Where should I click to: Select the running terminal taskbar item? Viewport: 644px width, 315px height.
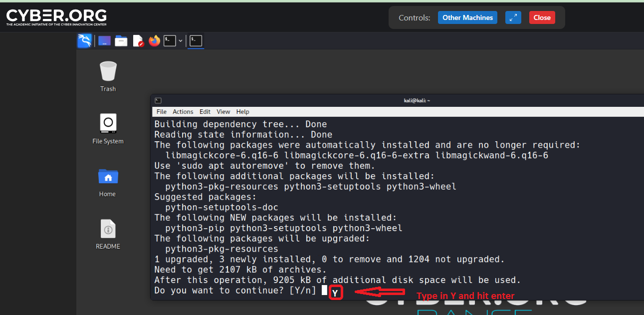[x=196, y=41]
